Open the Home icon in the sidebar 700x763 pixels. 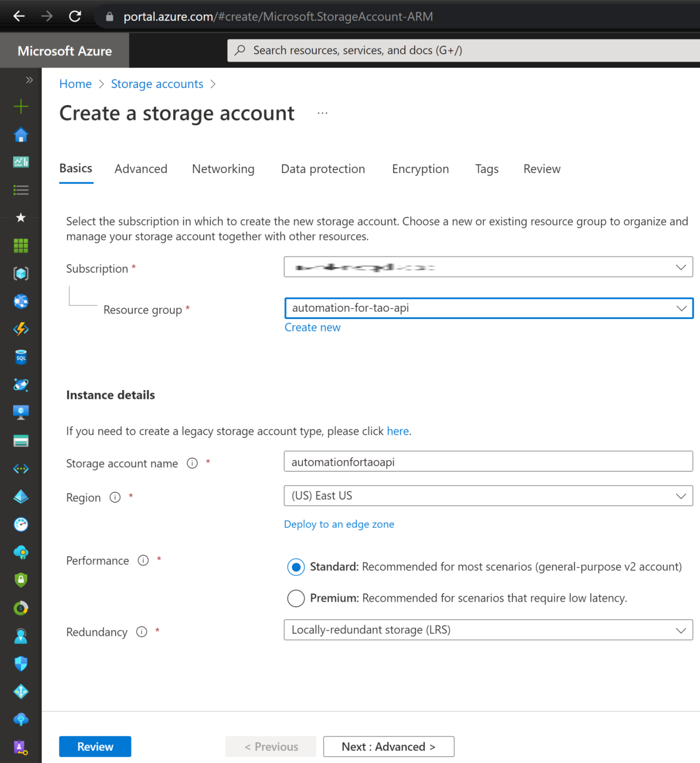(x=21, y=135)
